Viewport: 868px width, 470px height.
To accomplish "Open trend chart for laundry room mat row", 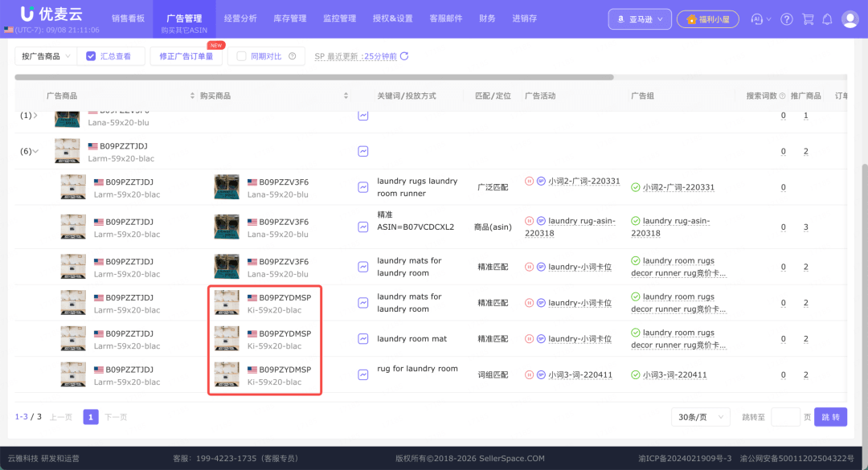I will 363,339.
